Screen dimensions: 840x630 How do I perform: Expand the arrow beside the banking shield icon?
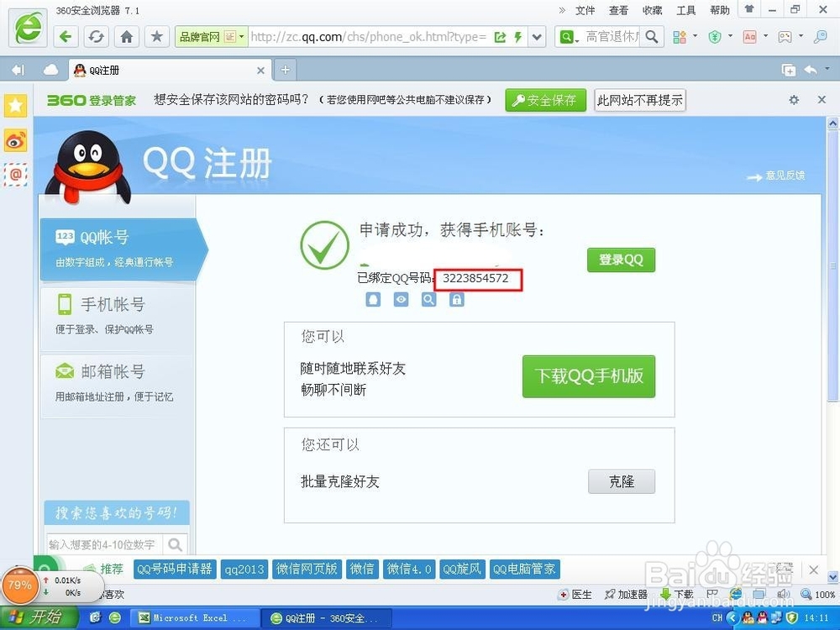tap(730, 36)
